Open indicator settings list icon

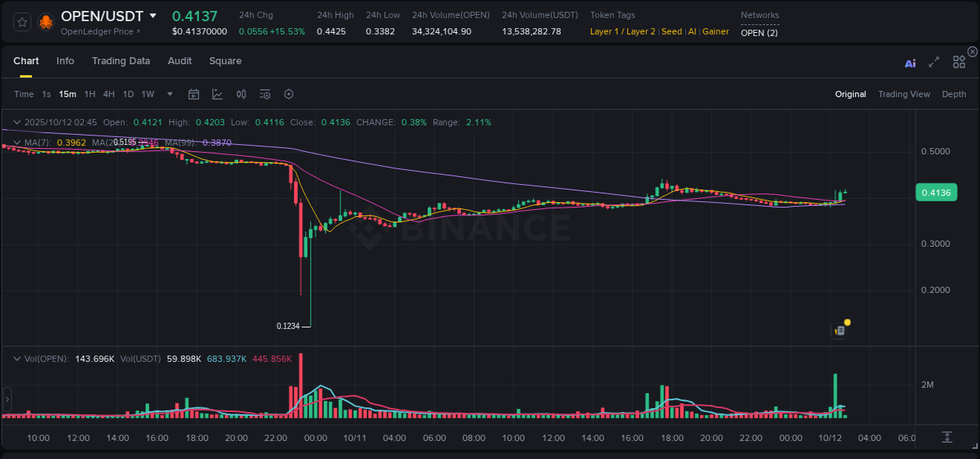point(265,94)
